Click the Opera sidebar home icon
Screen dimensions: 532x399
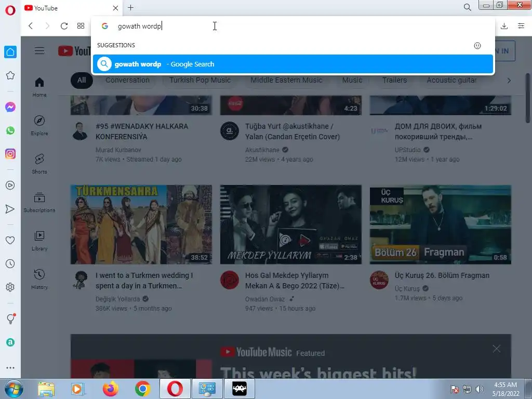tap(10, 52)
